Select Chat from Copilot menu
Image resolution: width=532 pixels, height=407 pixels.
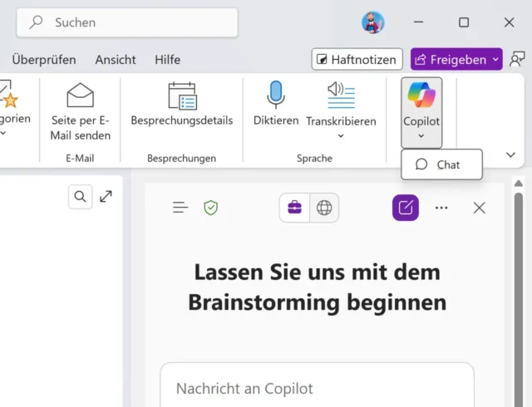tap(441, 164)
